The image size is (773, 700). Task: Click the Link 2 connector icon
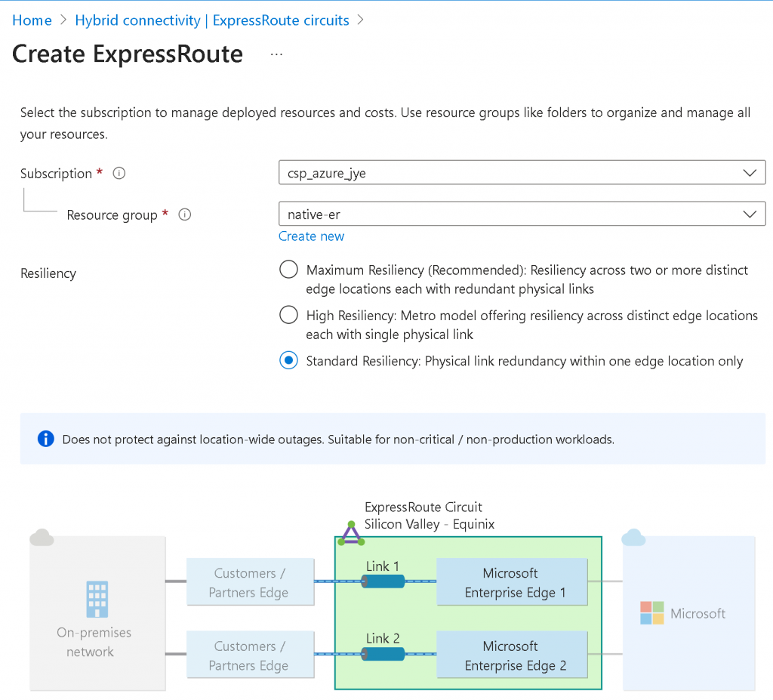pos(383,654)
